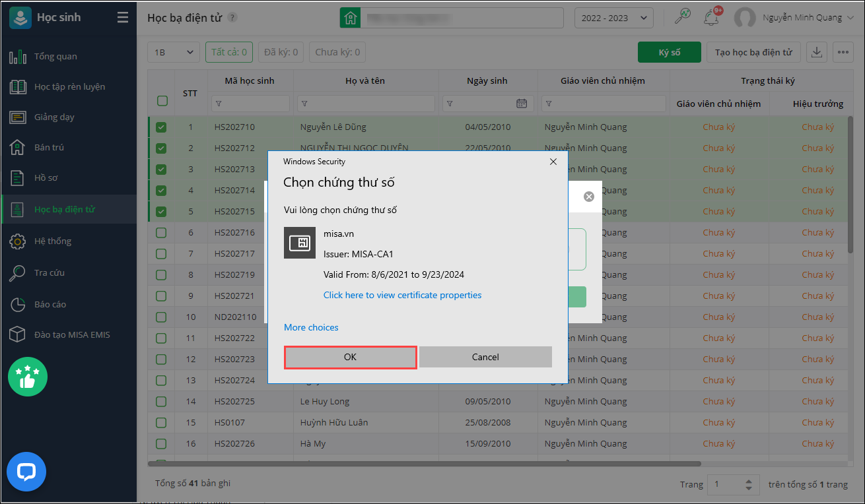The image size is (865, 504).
Task: Confirm certificate selection with OK
Action: click(x=350, y=357)
